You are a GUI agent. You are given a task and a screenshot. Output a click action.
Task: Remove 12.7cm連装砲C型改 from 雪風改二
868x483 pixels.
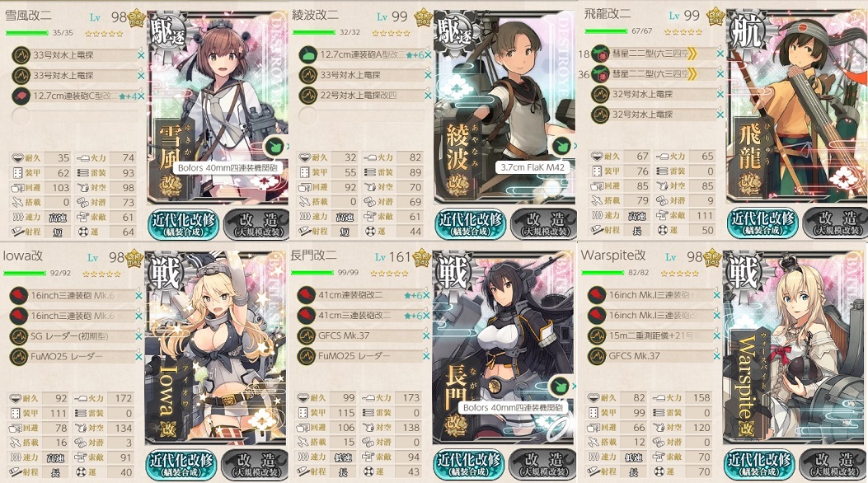click(x=141, y=96)
